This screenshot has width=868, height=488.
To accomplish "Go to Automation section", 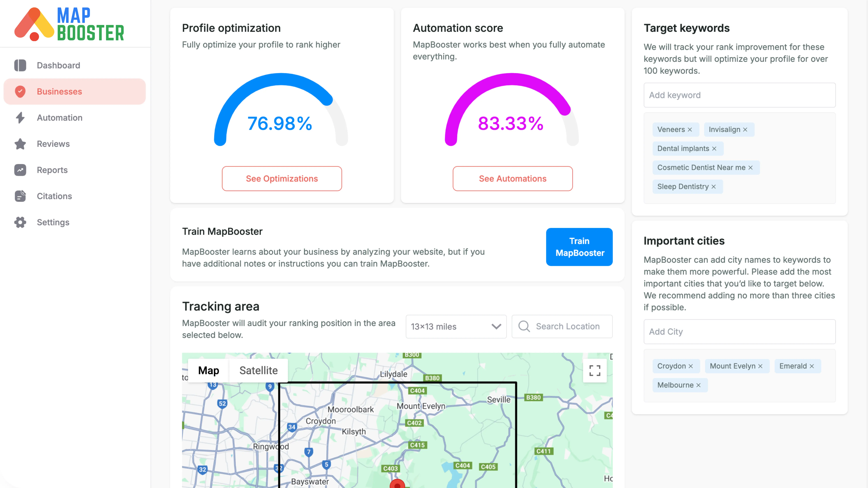I will pos(75,118).
